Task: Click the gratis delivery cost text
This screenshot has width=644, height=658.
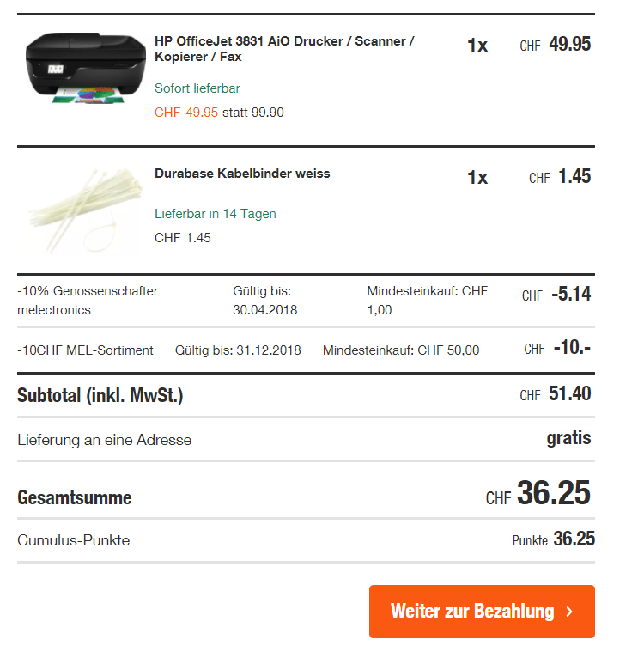Action: point(568,438)
